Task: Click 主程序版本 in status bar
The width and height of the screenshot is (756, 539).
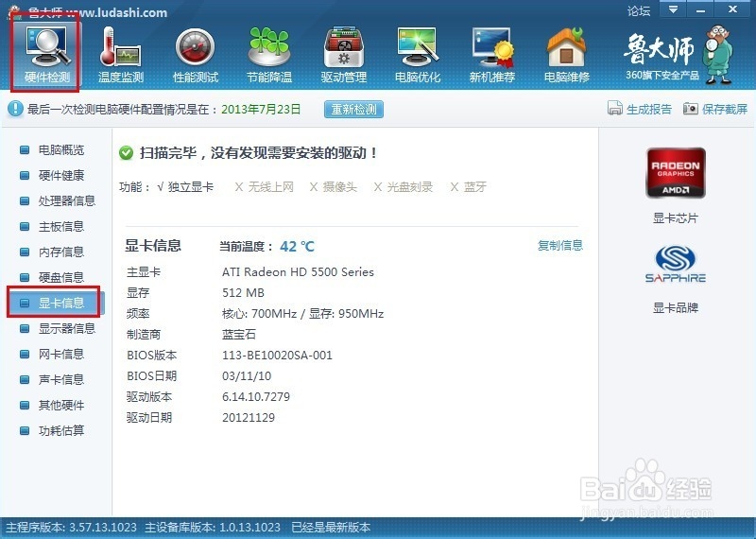Action: (x=71, y=527)
